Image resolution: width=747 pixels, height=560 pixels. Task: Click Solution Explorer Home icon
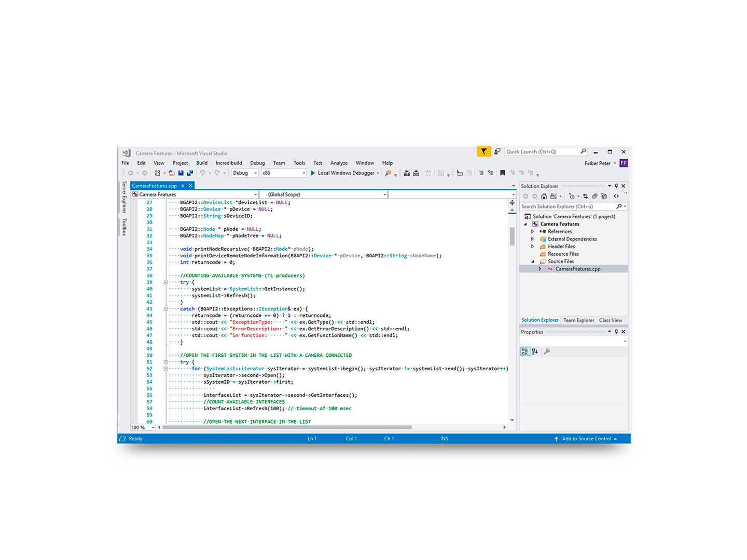544,196
